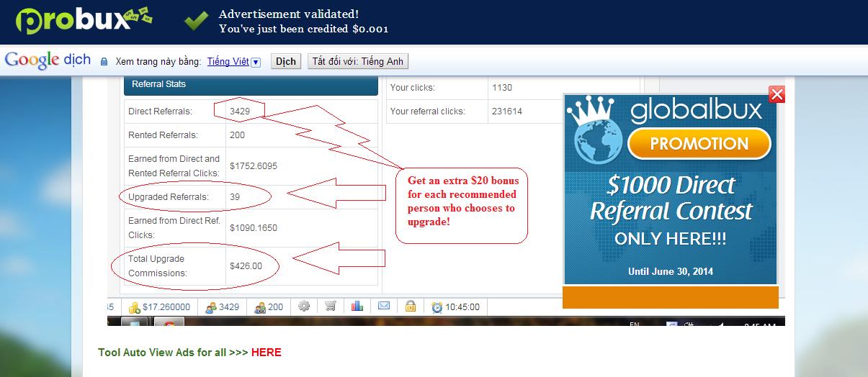Click the gold lock icon in status bar
The image size is (868, 377).
(410, 306)
